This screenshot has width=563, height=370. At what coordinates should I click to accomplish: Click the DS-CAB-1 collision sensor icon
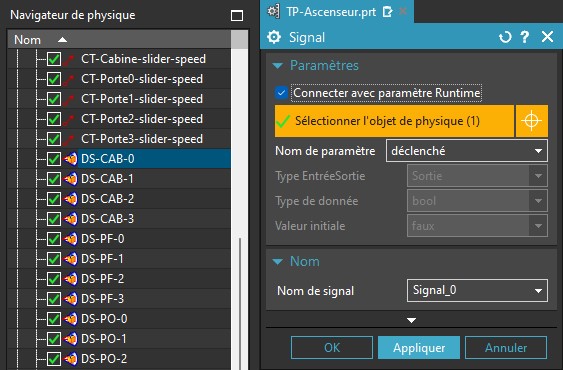tap(70, 179)
